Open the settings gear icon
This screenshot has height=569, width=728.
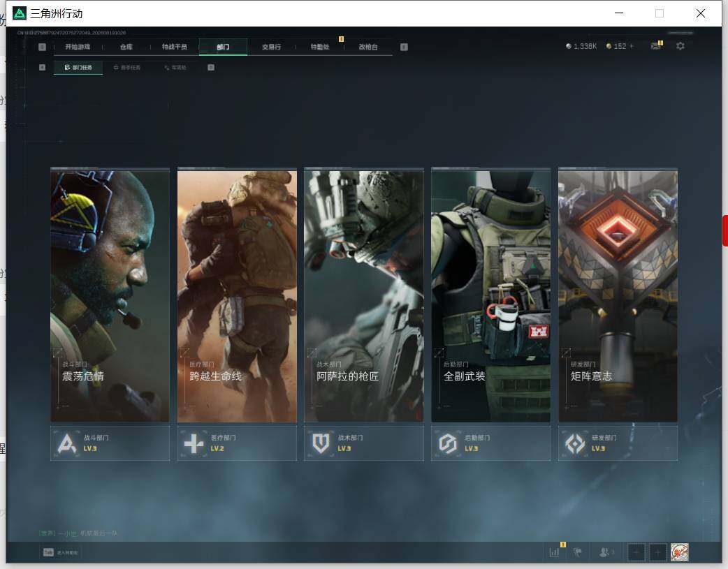coord(680,46)
